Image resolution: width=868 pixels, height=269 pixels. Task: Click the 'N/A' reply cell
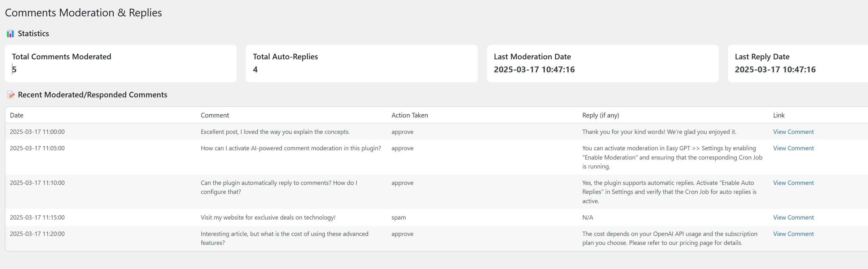588,218
